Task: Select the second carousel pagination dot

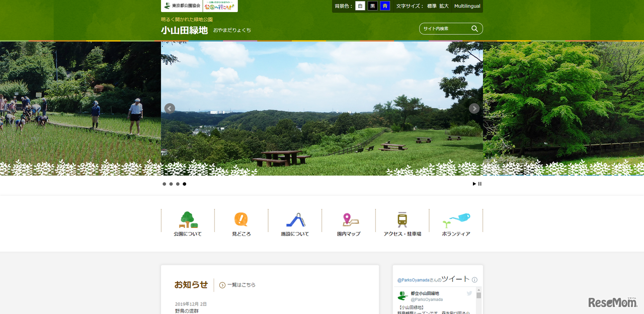Action: 171,184
